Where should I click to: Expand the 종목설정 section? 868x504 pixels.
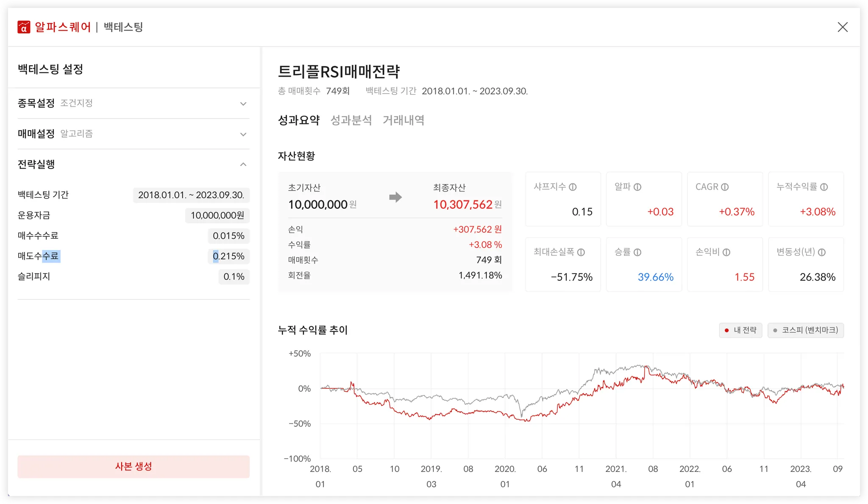coord(243,104)
